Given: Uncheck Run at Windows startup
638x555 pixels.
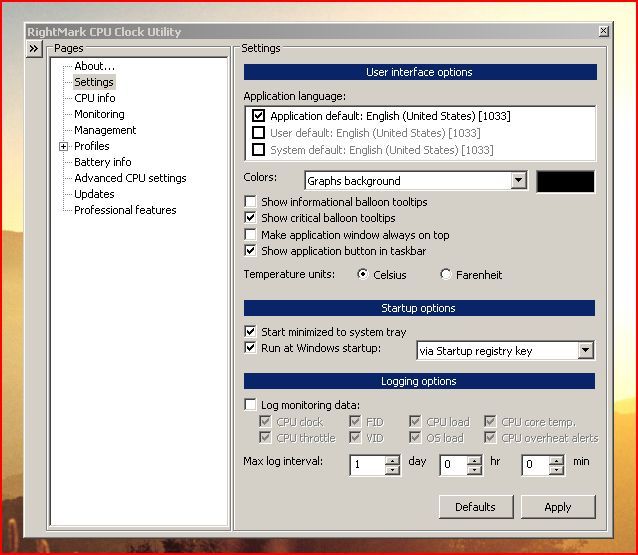Looking at the screenshot, I should (x=250, y=348).
